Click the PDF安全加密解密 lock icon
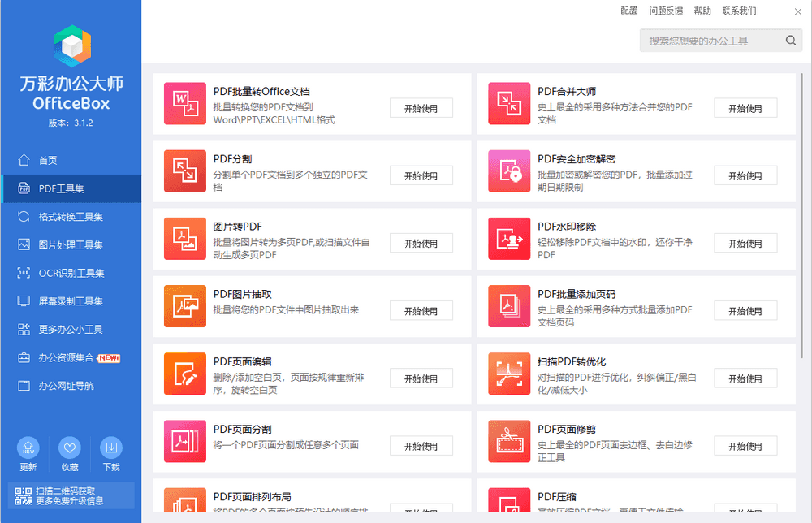Screen dimensions: 812x523 point(509,171)
